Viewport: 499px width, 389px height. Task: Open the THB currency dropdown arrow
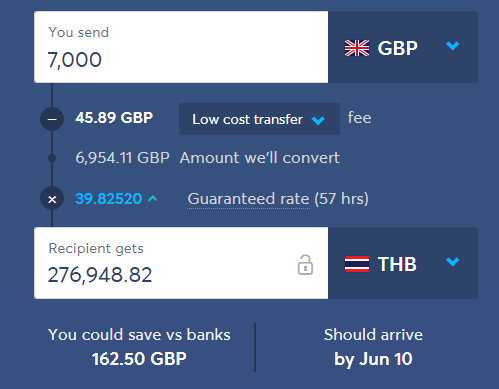click(x=452, y=262)
